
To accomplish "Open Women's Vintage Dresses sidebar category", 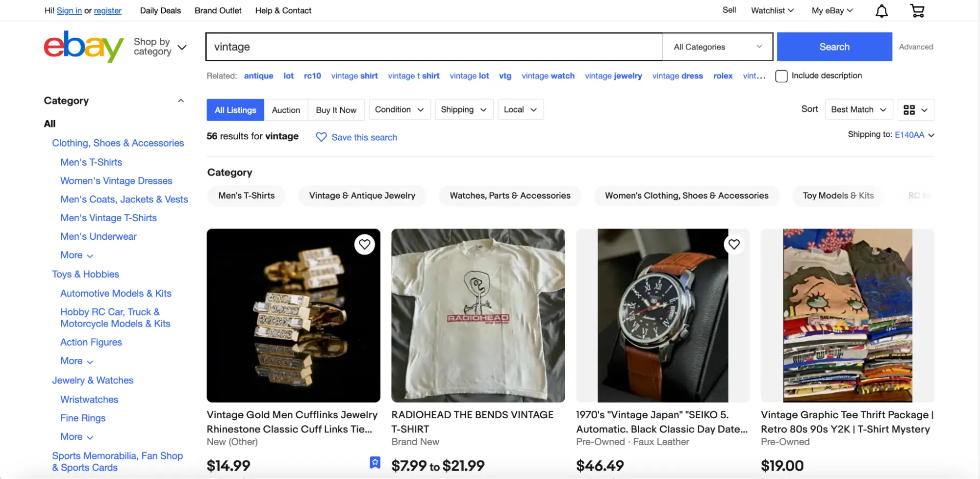I will [x=116, y=181].
